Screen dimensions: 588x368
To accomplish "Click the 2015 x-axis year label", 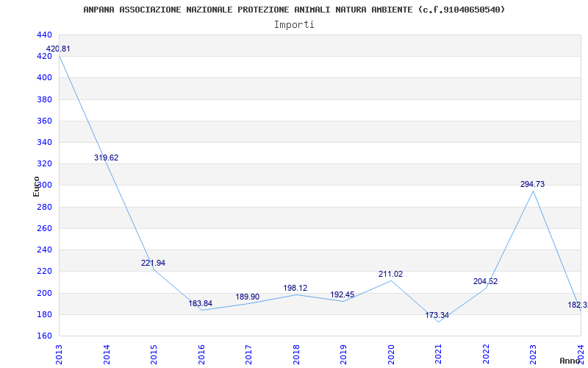I will [154, 355].
